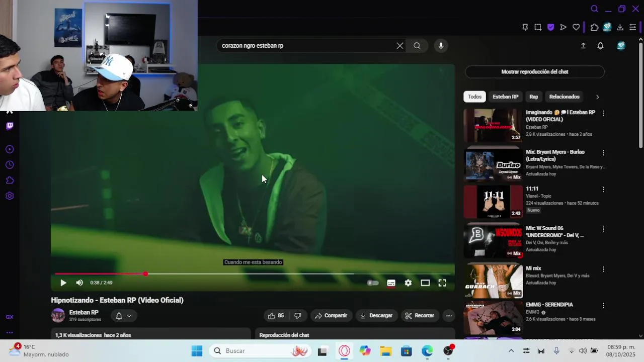The height and width of the screenshot is (362, 644).
Task: Click the subscription notification bell for Esteban RP
Action: pos(124,316)
